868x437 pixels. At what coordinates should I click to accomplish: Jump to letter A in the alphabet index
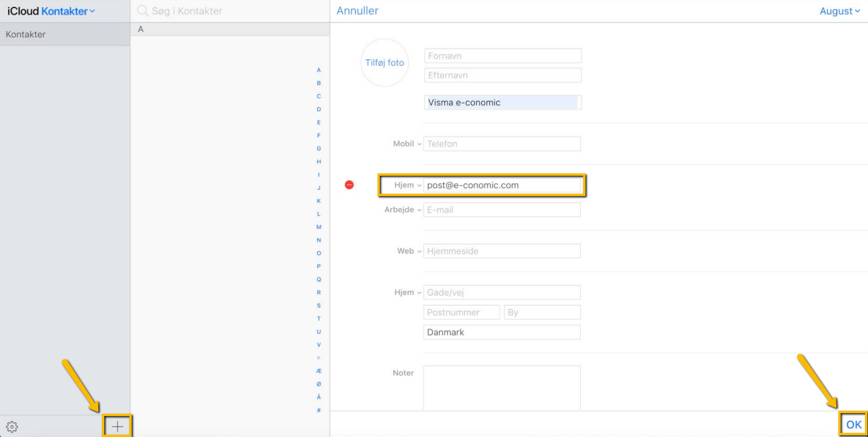[319, 70]
